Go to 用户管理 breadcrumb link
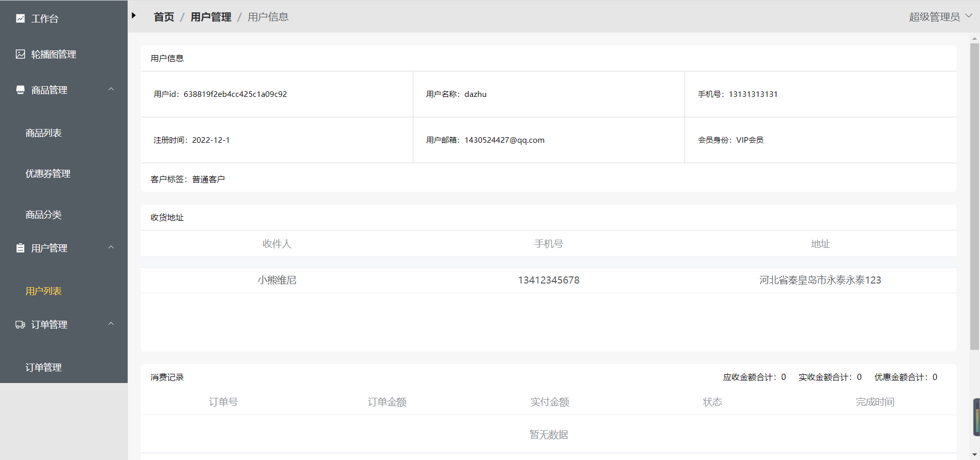This screenshot has width=980, height=460. [211, 17]
